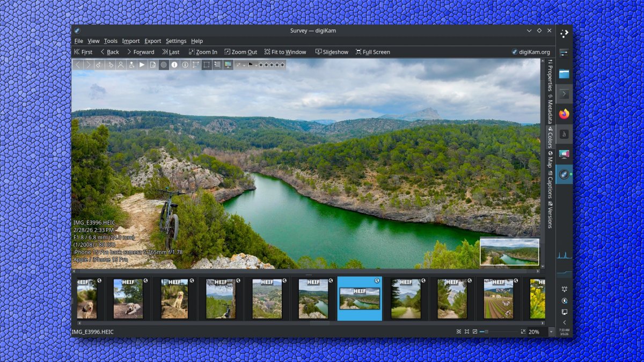This screenshot has height=362, width=644.
Task: Click the rotate left icon in overlay toolbar
Action: 99,65
